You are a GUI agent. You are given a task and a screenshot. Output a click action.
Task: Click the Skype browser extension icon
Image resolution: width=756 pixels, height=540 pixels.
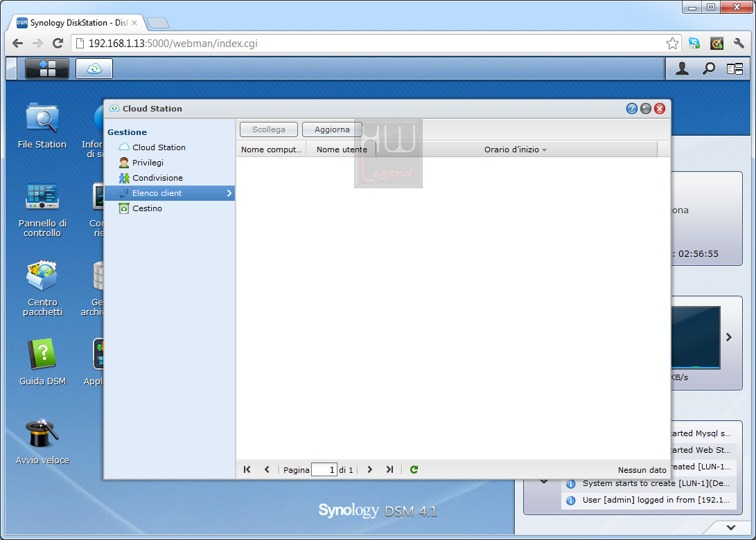tap(694, 44)
